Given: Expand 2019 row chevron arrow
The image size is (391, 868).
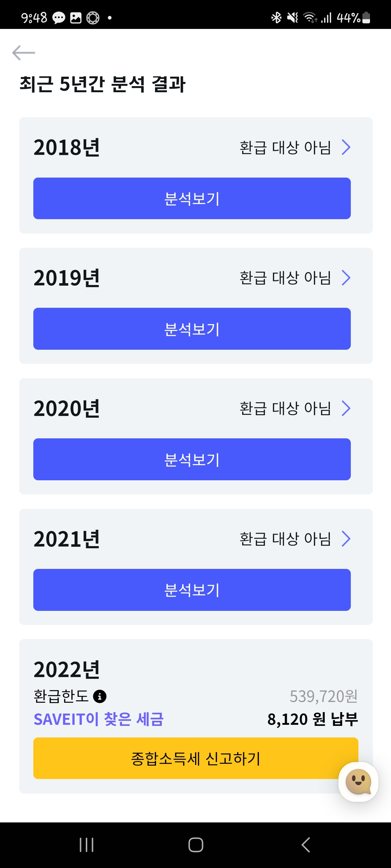Looking at the screenshot, I should tap(346, 278).
